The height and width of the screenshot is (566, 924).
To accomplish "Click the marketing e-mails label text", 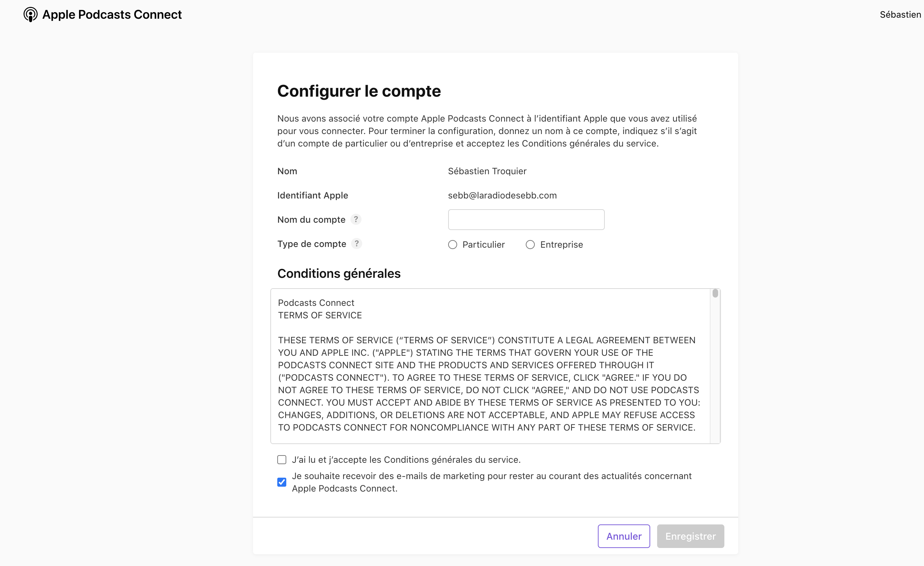I will 491,476.
